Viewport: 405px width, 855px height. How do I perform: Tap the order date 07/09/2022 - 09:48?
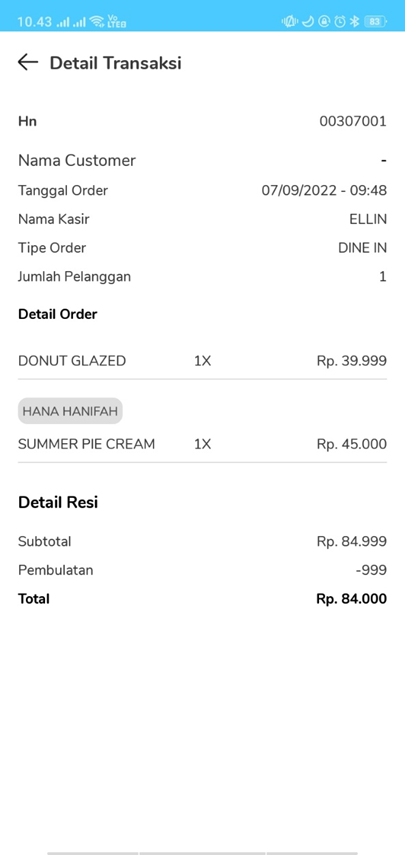324,191
